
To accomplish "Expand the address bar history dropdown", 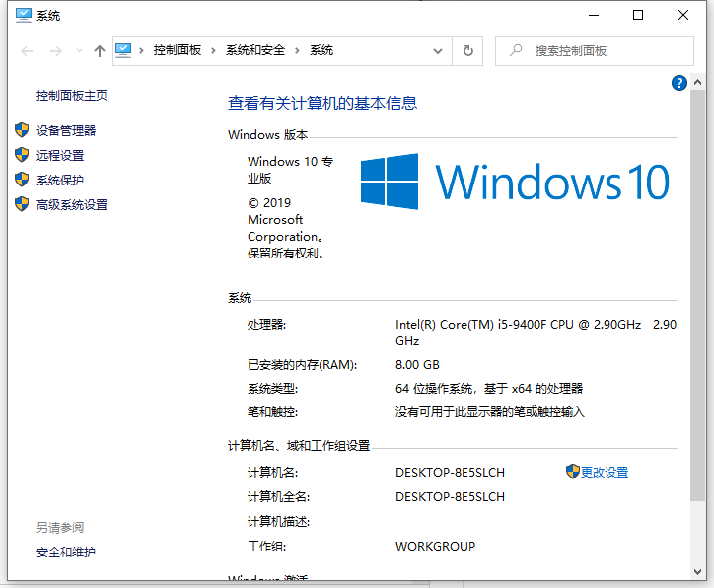I will point(438,50).
